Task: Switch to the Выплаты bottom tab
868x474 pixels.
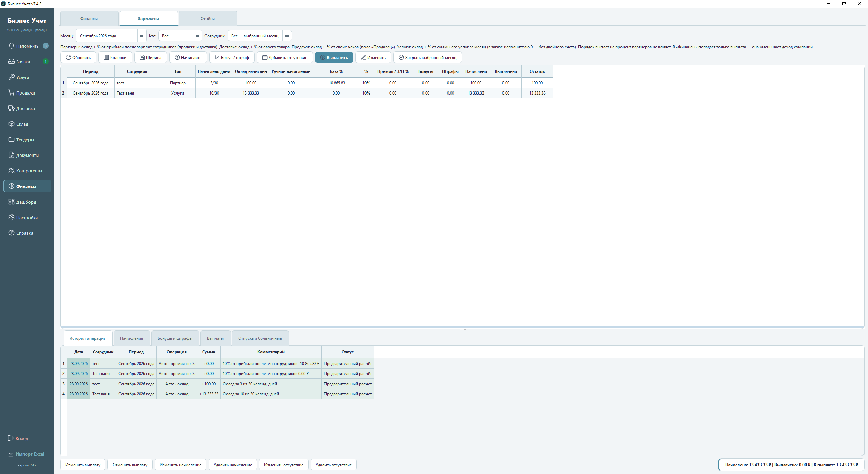Action: [215, 338]
